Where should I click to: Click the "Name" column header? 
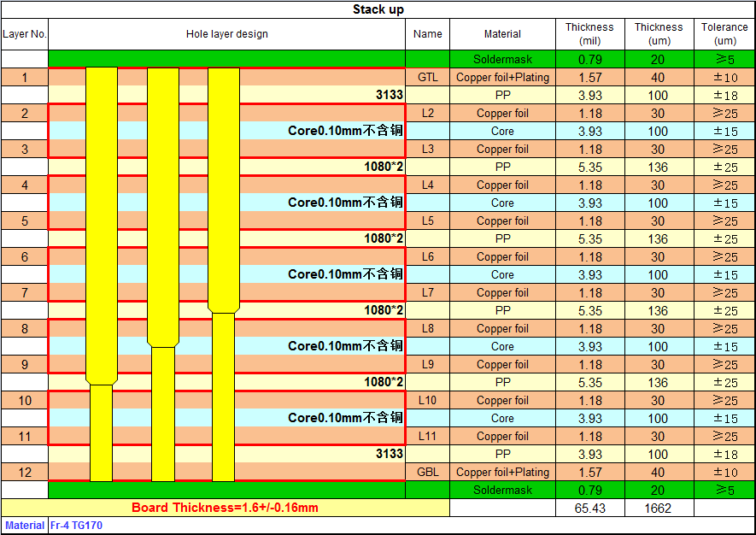(x=427, y=34)
